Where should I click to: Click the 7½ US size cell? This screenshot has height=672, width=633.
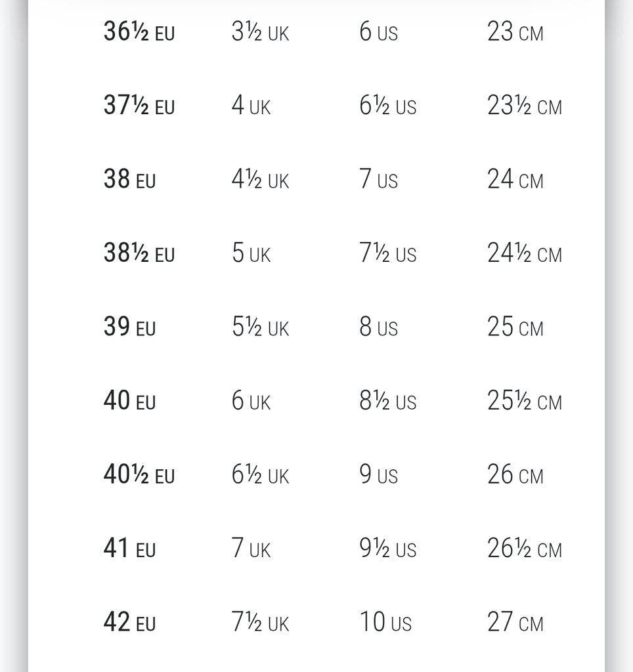pyautogui.click(x=387, y=254)
